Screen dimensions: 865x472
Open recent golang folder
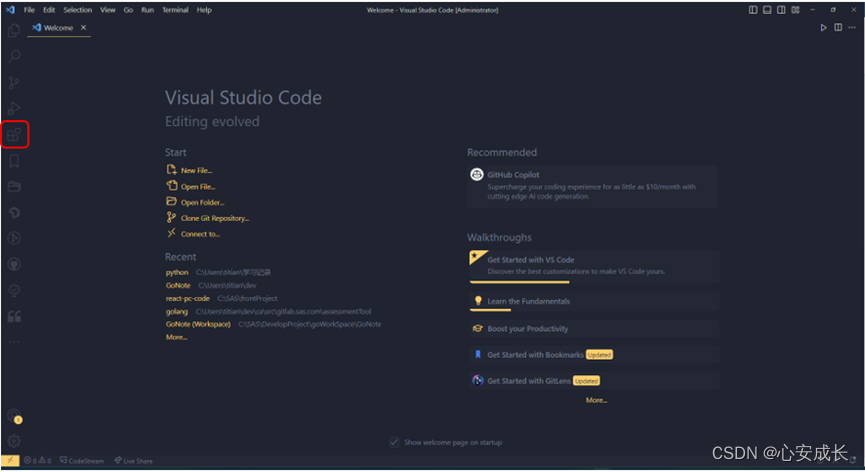tap(177, 312)
